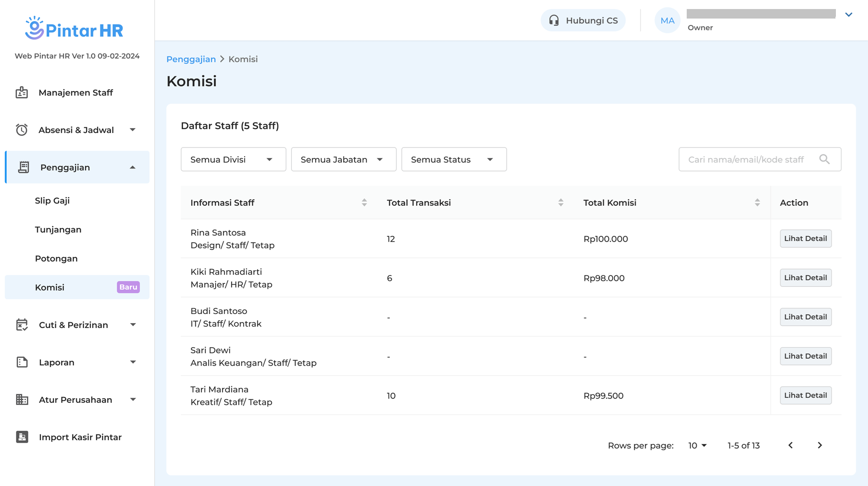868x486 pixels.
Task: Open Slip Gaji submenu item
Action: click(52, 200)
